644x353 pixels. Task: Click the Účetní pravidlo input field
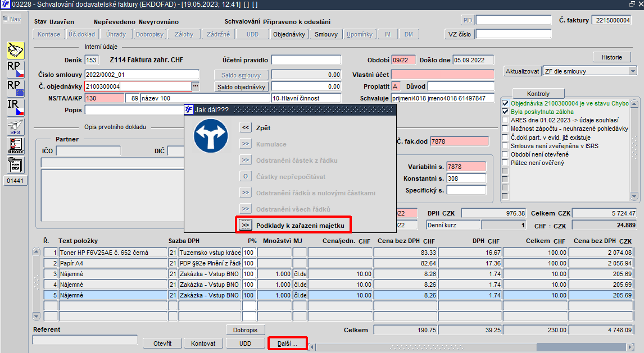pos(306,60)
